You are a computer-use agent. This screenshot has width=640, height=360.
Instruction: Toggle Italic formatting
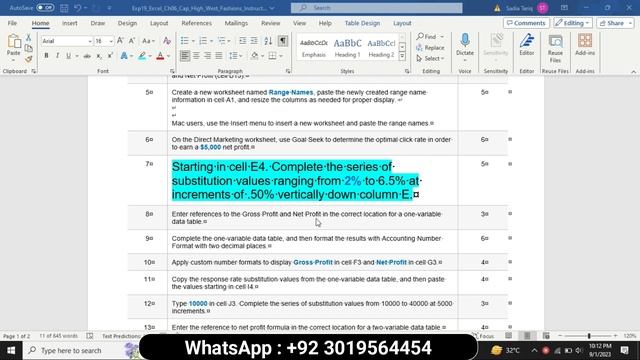57,56
